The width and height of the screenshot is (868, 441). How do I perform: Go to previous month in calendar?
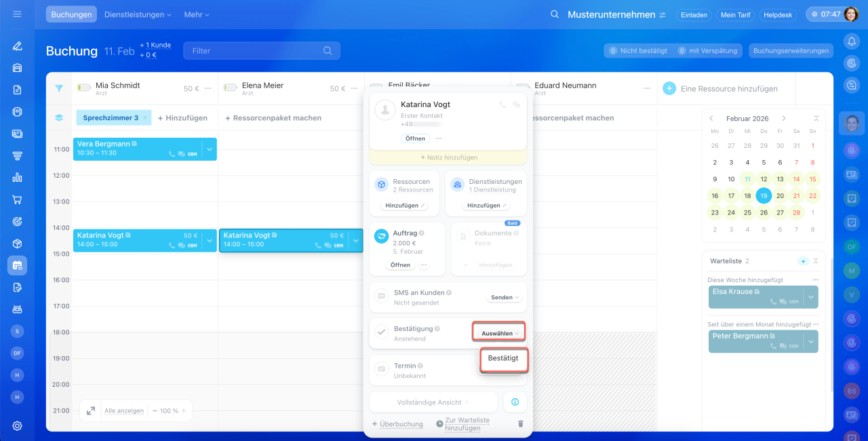(711, 118)
